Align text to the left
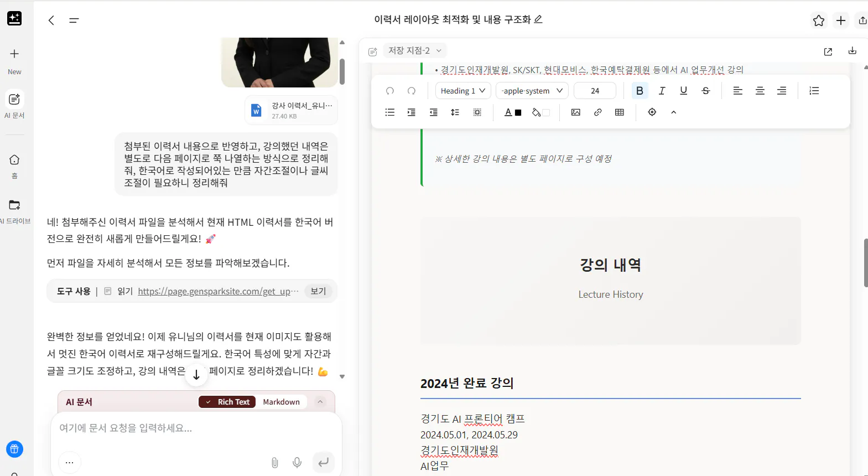Image resolution: width=868 pixels, height=476 pixels. 738,91
